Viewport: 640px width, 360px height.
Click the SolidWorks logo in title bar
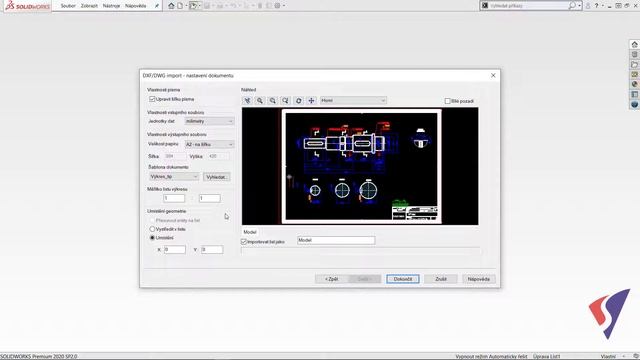27,6
